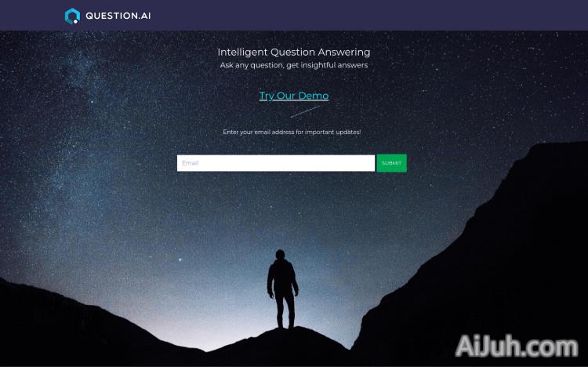Open the Try Our Demo link

[x=294, y=96]
